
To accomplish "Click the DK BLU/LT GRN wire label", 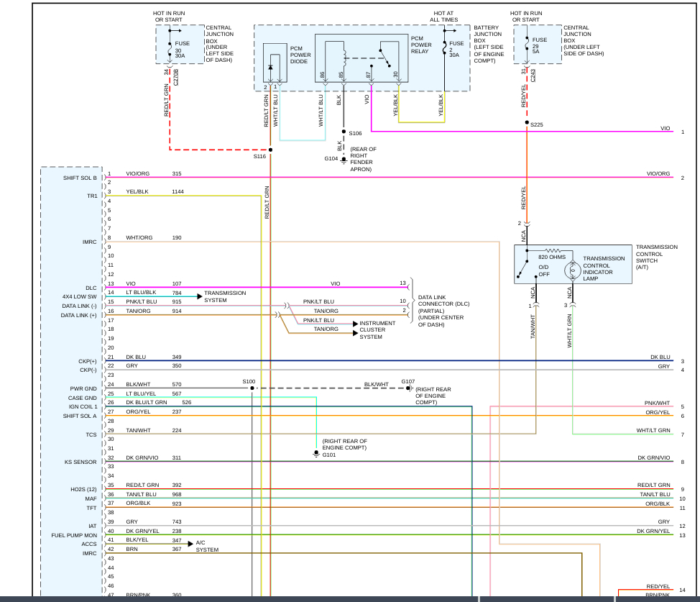I will (x=147, y=403).
